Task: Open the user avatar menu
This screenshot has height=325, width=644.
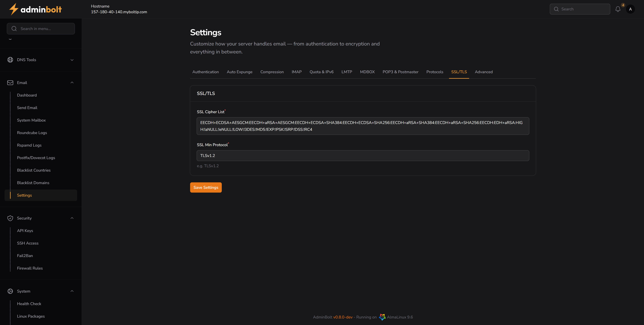Action: click(630, 9)
